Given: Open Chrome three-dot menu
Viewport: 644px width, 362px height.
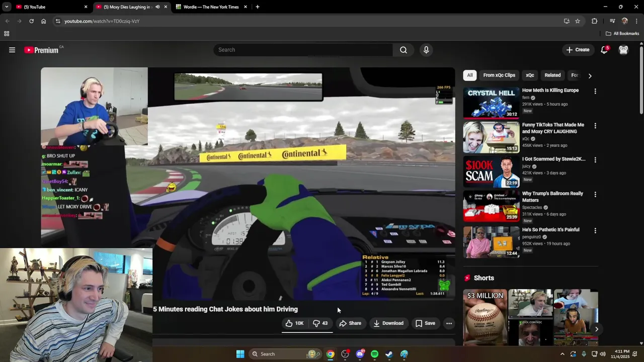Looking at the screenshot, I should click(637, 21).
